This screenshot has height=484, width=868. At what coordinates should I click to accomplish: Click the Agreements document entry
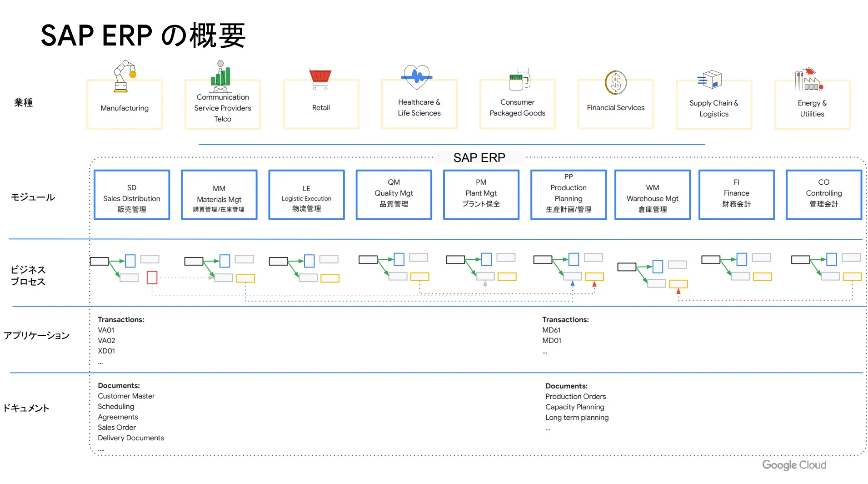[118, 417]
